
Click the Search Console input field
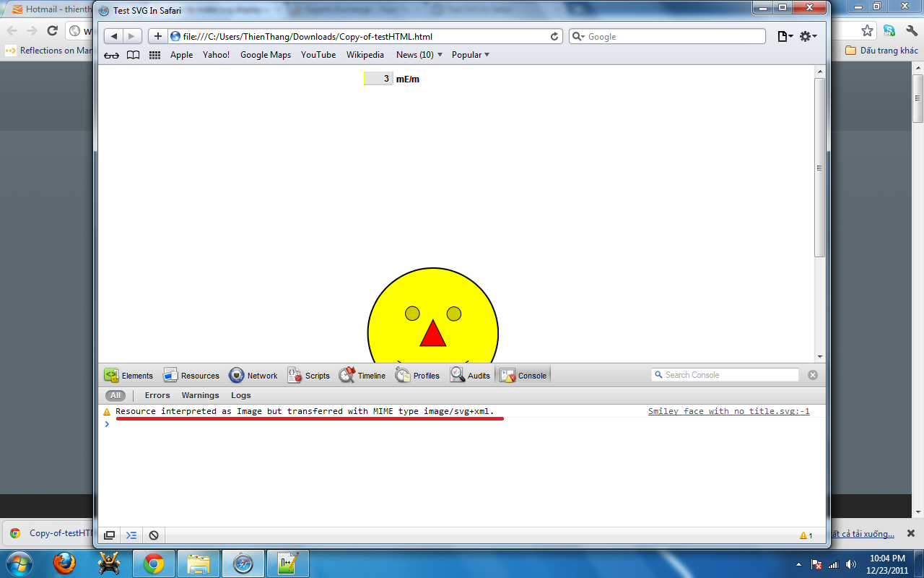725,375
